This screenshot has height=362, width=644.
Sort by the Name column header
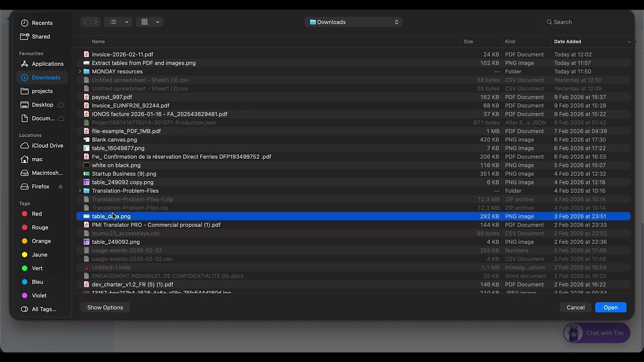[x=98, y=42]
